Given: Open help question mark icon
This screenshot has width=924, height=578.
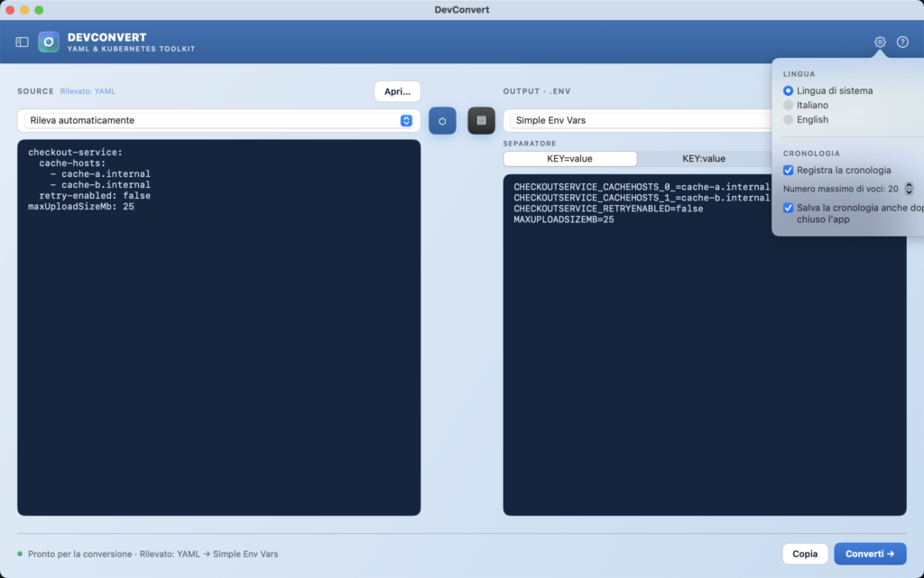Looking at the screenshot, I should (902, 42).
